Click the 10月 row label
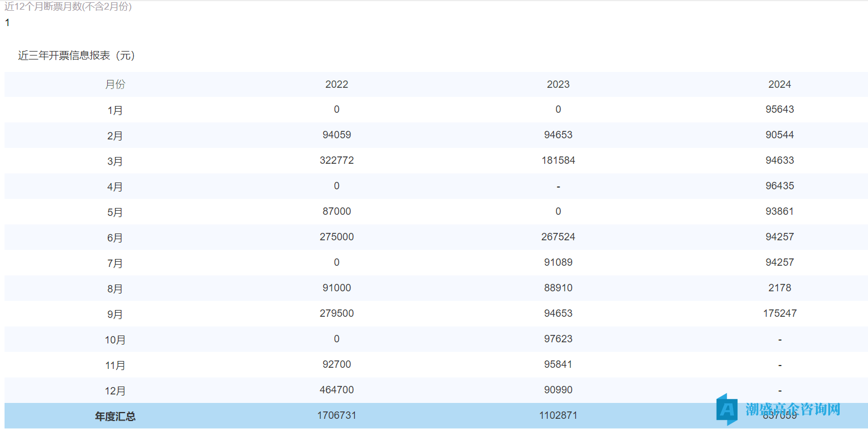868x429 pixels. tap(115, 339)
